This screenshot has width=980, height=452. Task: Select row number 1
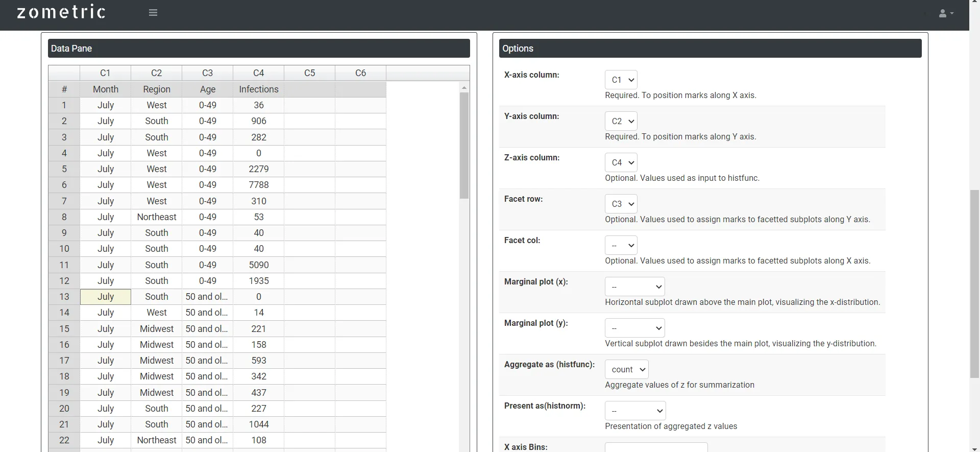click(64, 105)
